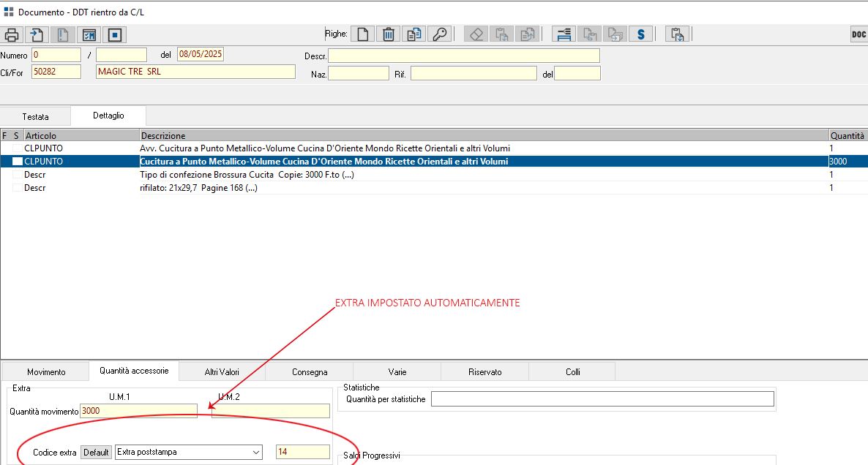Click the Articolo column header
868x465 pixels.
pyautogui.click(x=81, y=135)
